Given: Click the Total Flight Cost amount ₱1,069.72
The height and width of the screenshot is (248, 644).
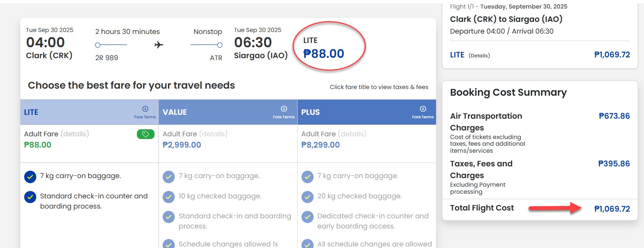Looking at the screenshot, I should pyautogui.click(x=612, y=209).
